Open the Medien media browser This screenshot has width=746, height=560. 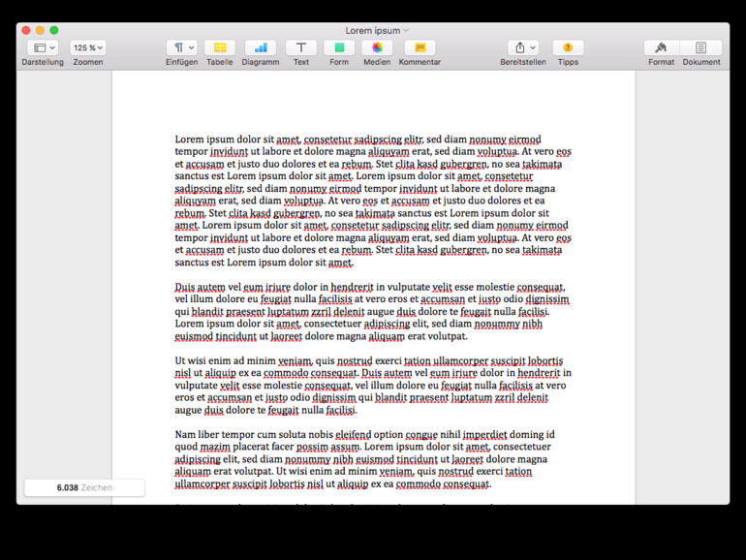coord(378,47)
